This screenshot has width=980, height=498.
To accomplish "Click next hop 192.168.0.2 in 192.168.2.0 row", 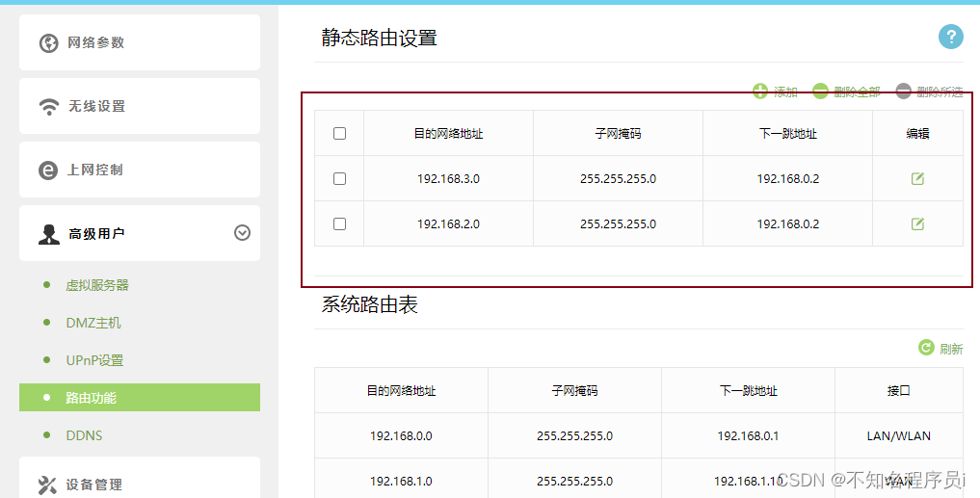I will [x=787, y=223].
